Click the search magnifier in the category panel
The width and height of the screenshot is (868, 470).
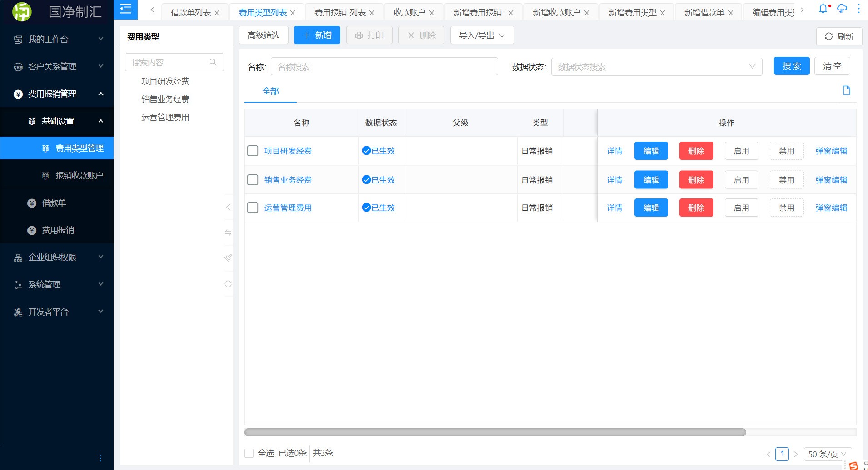coord(213,62)
